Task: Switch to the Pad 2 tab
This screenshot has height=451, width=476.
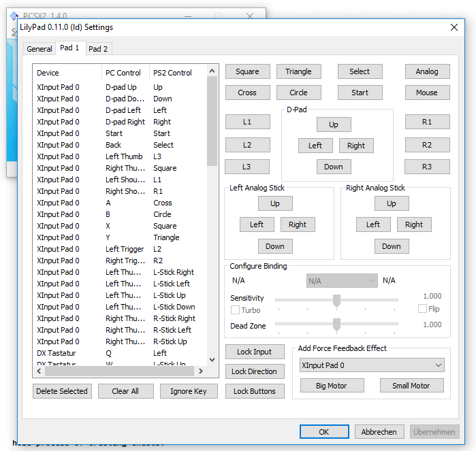Action: 98,49
